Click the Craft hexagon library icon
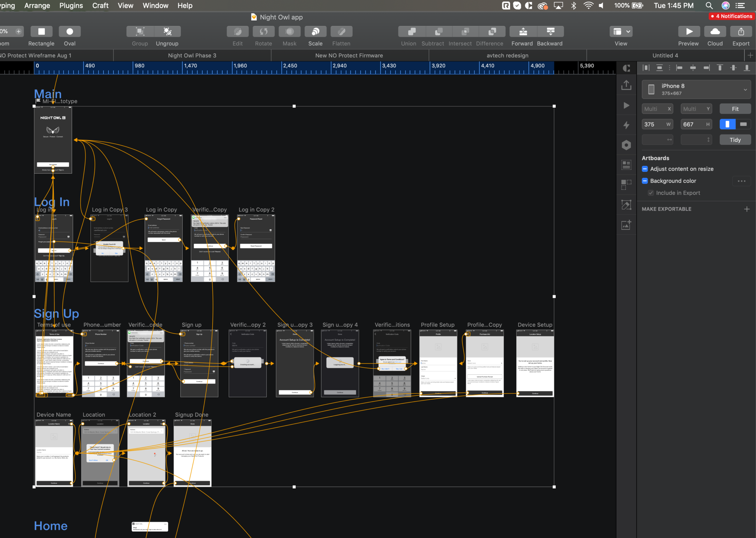The width and height of the screenshot is (756, 538). pyautogui.click(x=626, y=145)
